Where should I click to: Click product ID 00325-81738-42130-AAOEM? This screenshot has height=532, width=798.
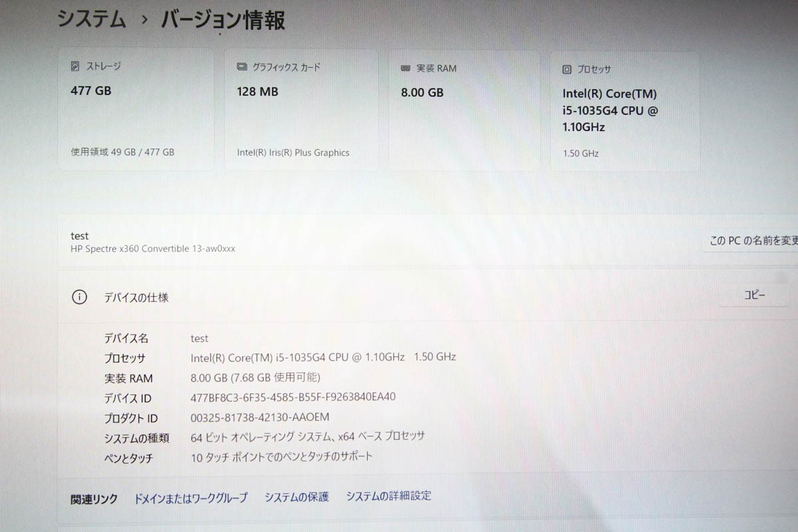(260, 417)
